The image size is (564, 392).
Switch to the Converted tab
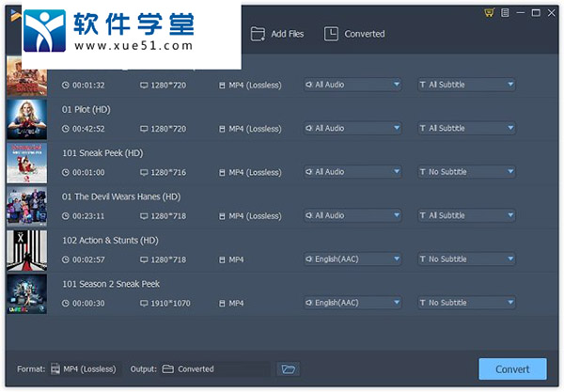pyautogui.click(x=365, y=34)
